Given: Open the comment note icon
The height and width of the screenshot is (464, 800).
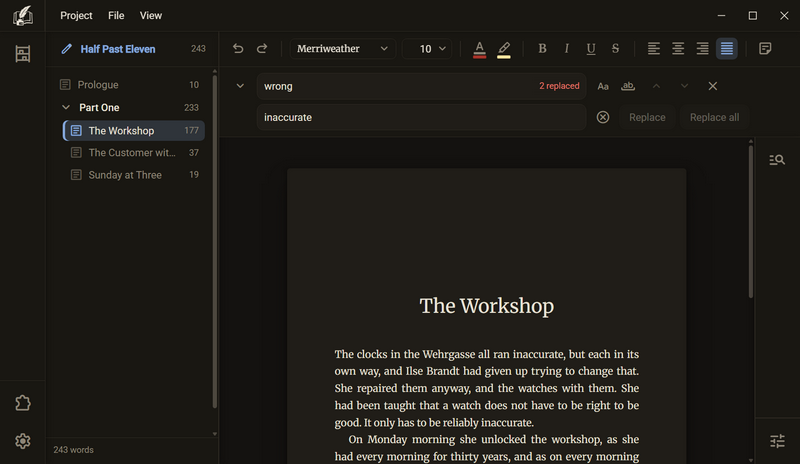Looking at the screenshot, I should click(765, 48).
